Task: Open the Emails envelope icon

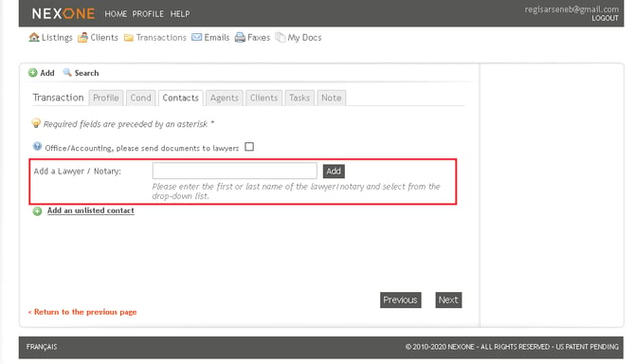Action: pyautogui.click(x=197, y=37)
